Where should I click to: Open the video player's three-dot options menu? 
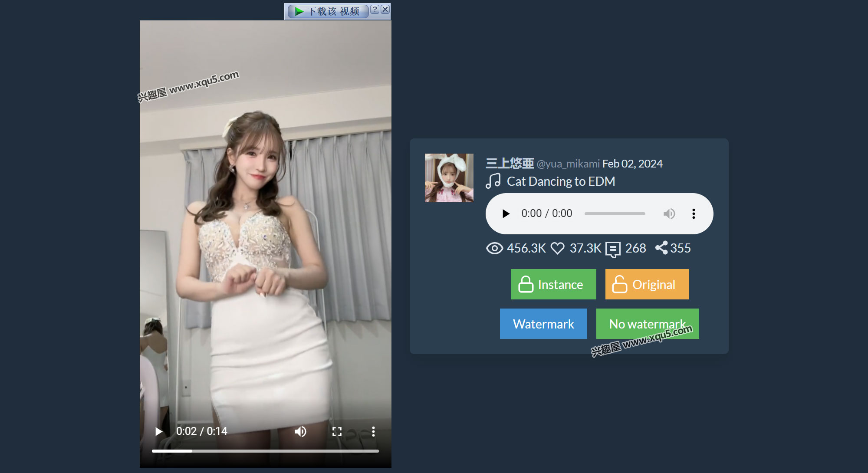pyautogui.click(x=373, y=431)
